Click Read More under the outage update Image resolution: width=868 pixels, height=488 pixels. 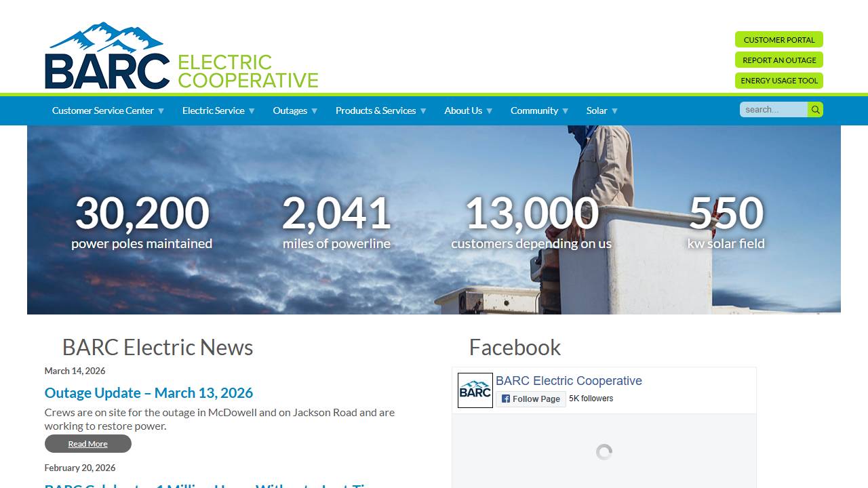[x=87, y=443]
